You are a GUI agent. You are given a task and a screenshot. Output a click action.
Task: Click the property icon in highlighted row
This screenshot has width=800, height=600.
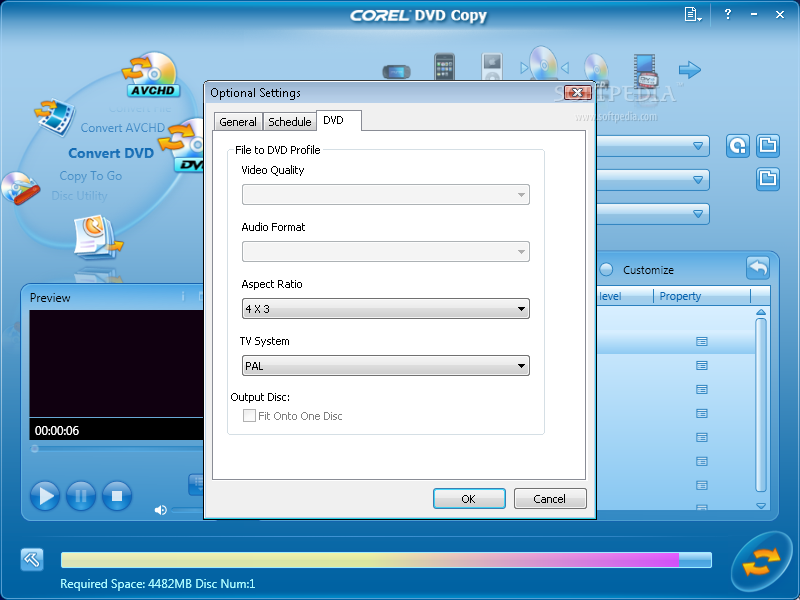tap(702, 341)
